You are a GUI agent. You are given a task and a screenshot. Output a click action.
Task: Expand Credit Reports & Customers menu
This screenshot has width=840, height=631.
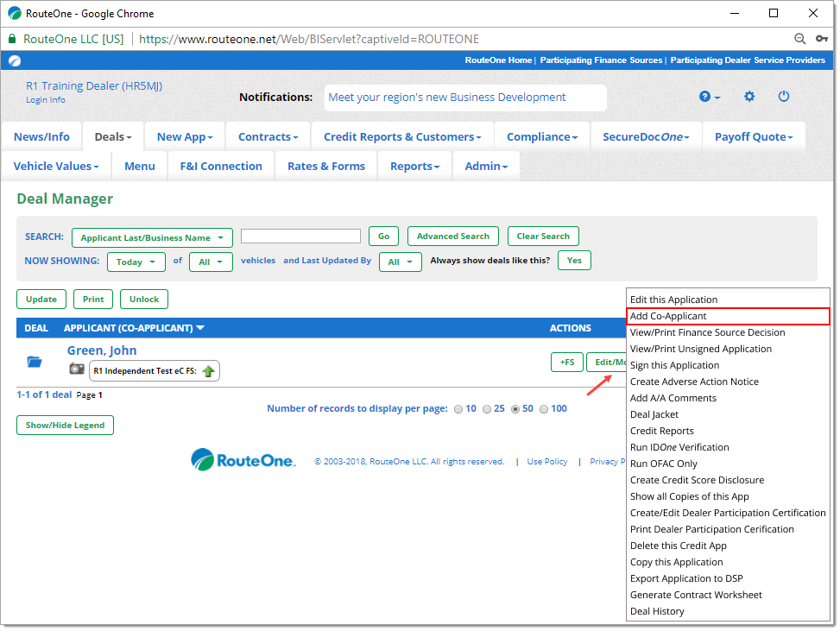point(402,136)
